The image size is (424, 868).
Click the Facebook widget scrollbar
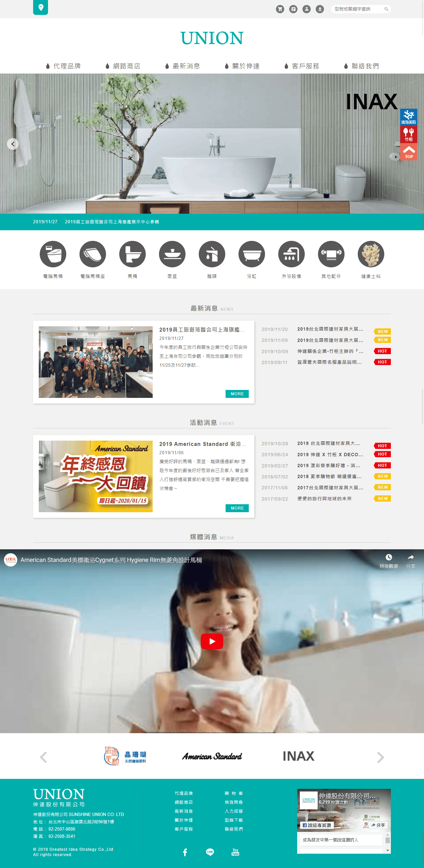click(388, 843)
